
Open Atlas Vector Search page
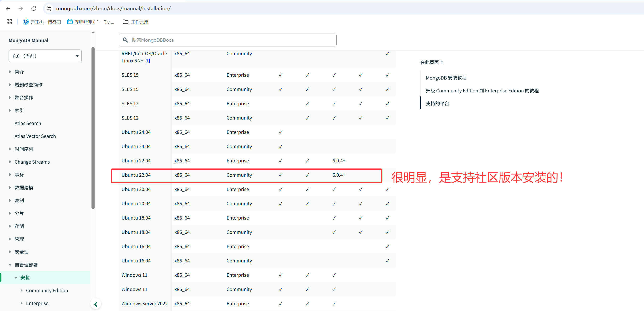point(35,136)
